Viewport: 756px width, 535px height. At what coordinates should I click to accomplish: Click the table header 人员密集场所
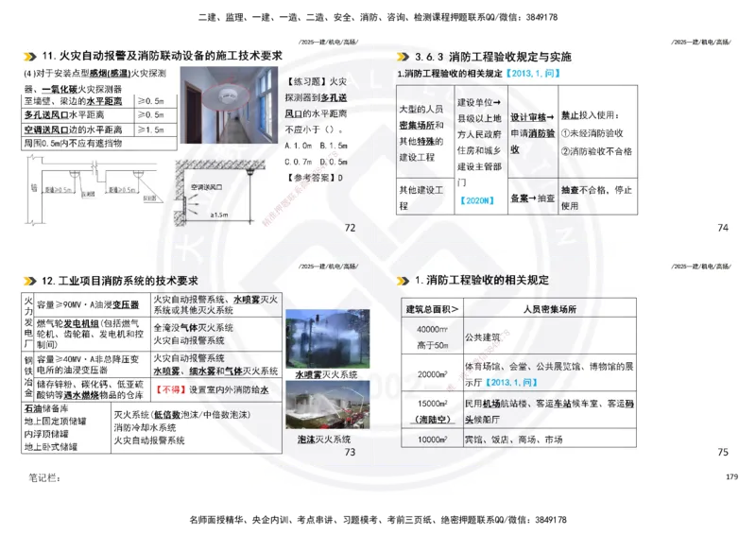tap(550, 309)
